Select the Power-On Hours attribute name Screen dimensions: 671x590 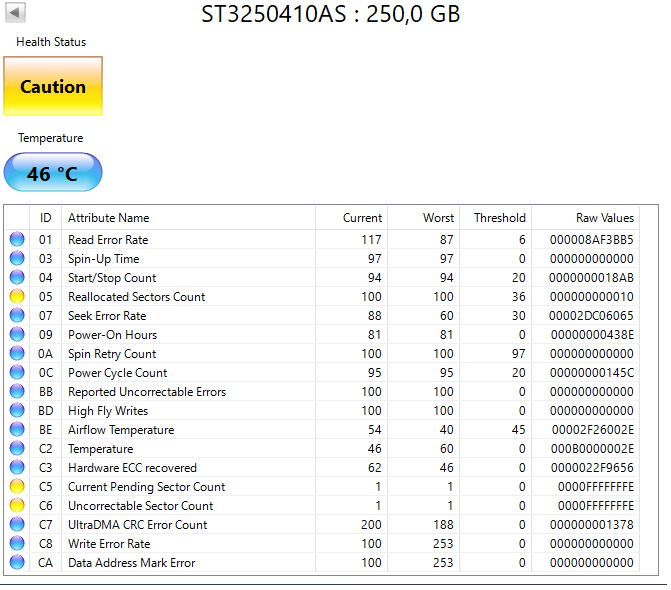[113, 335]
